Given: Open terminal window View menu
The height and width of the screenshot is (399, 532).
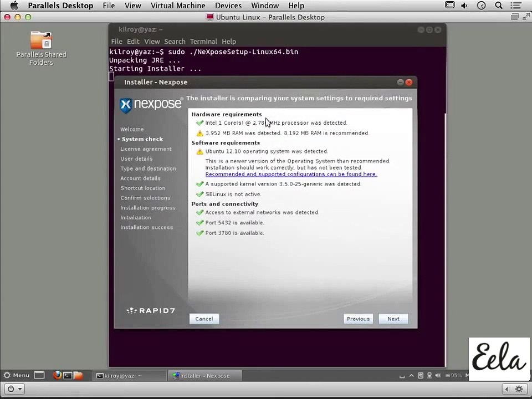Looking at the screenshot, I should tap(152, 42).
